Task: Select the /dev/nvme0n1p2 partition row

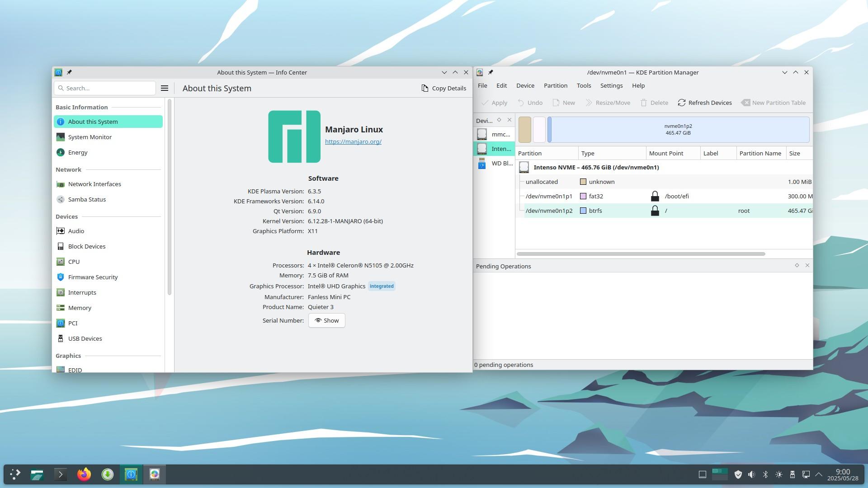Action: [664, 211]
